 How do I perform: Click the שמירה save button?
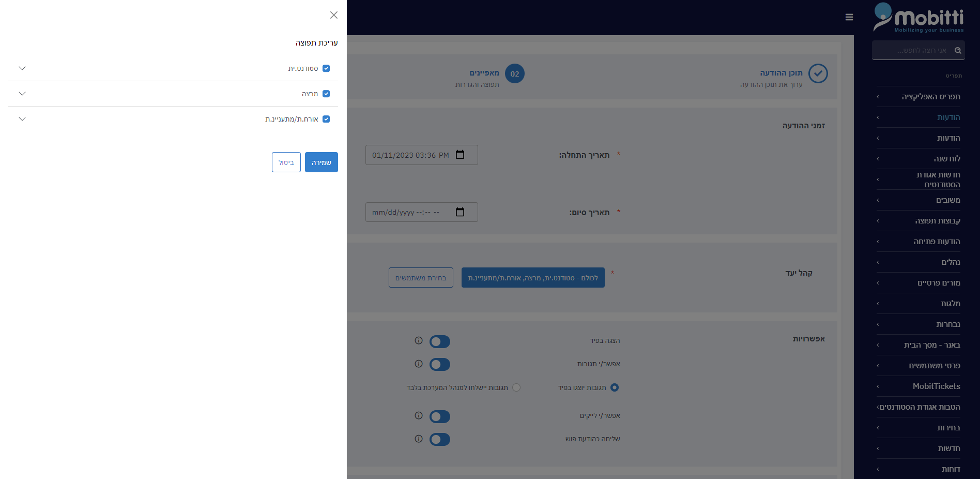pos(321,162)
